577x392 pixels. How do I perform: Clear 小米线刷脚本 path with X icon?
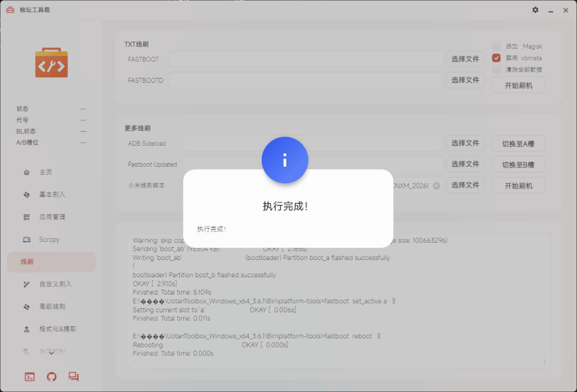tap(436, 185)
